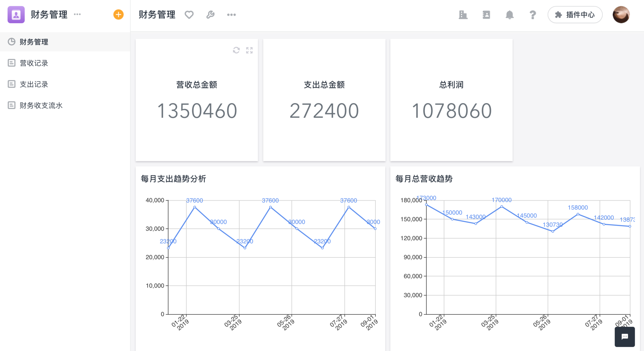
Task: Open the organization building icon
Action: pyautogui.click(x=463, y=14)
